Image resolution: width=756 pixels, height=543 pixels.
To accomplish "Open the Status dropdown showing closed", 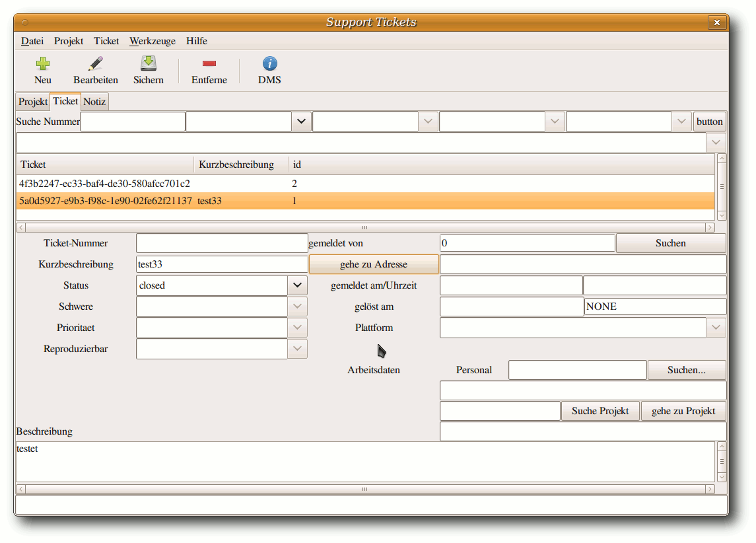I will click(298, 285).
